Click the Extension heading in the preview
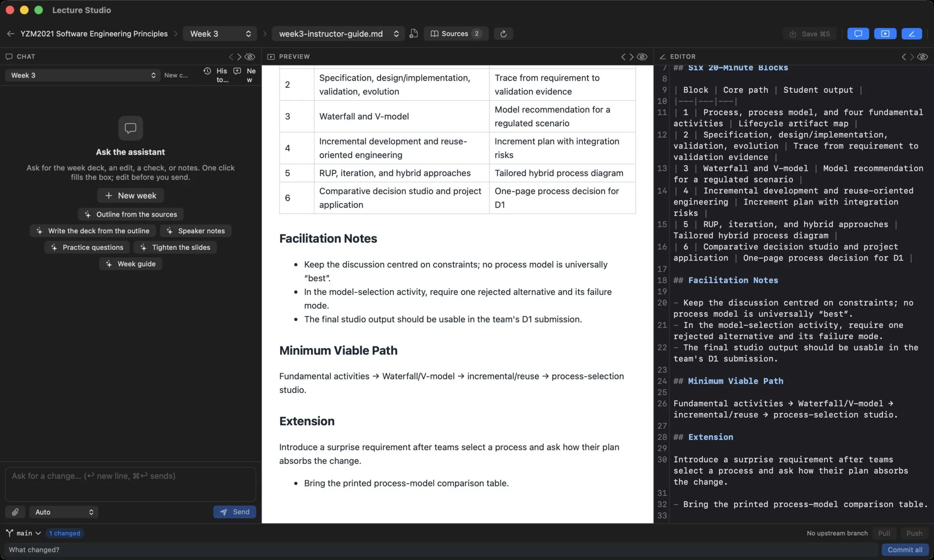The width and height of the screenshot is (934, 560). (x=307, y=421)
